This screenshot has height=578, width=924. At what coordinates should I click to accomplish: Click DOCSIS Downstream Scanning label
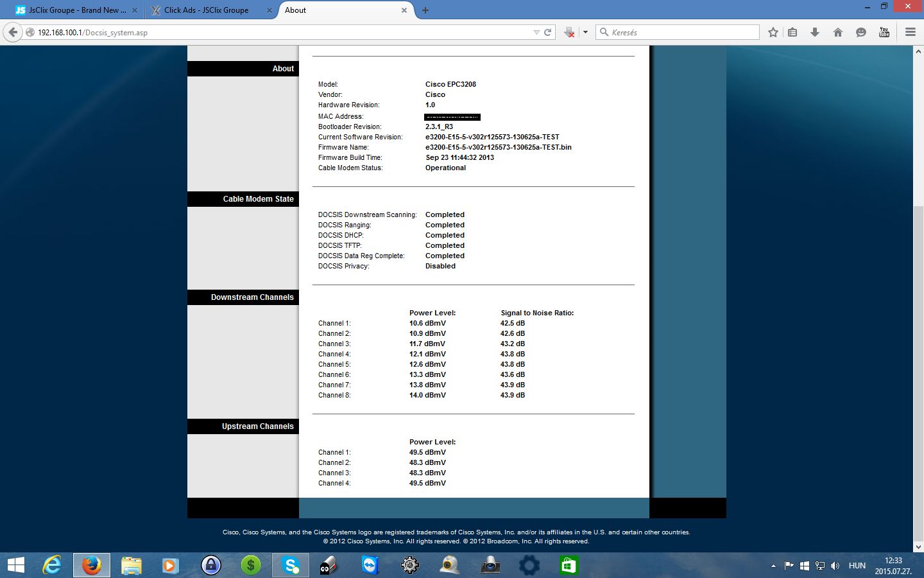(x=367, y=215)
